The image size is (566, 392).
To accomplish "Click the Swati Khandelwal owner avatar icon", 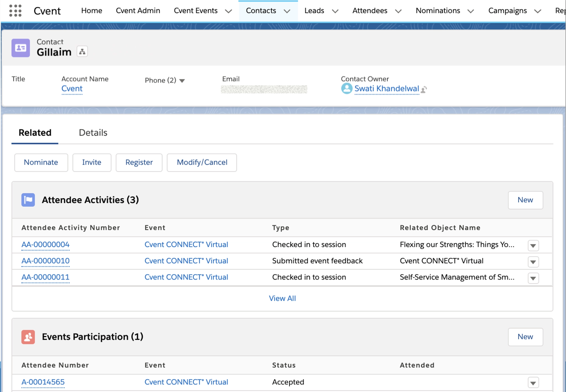I will point(347,89).
